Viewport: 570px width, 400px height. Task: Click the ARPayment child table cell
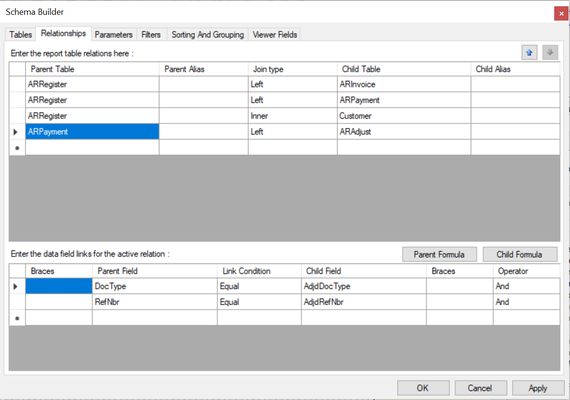404,100
